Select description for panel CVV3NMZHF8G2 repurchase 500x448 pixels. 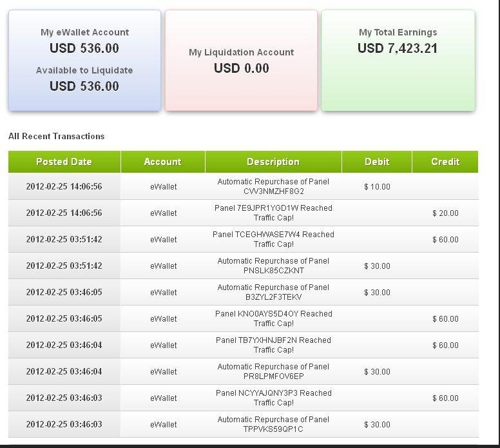tap(273, 186)
